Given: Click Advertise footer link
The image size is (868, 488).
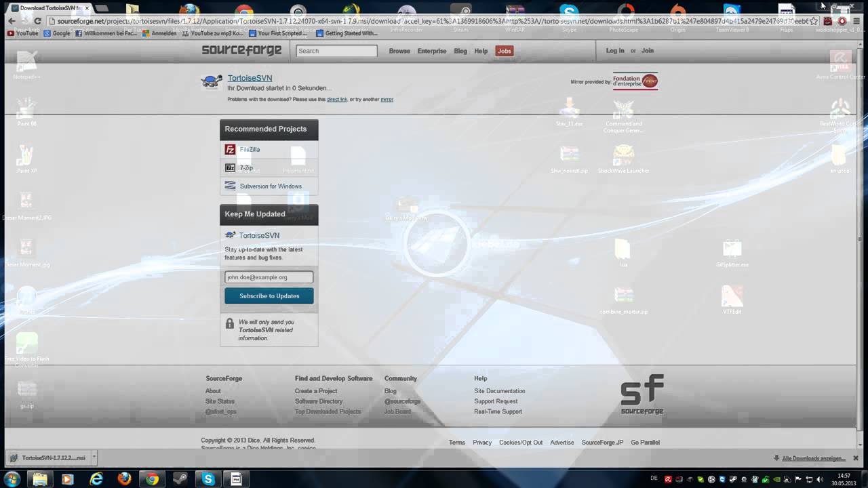Looking at the screenshot, I should pos(562,443).
